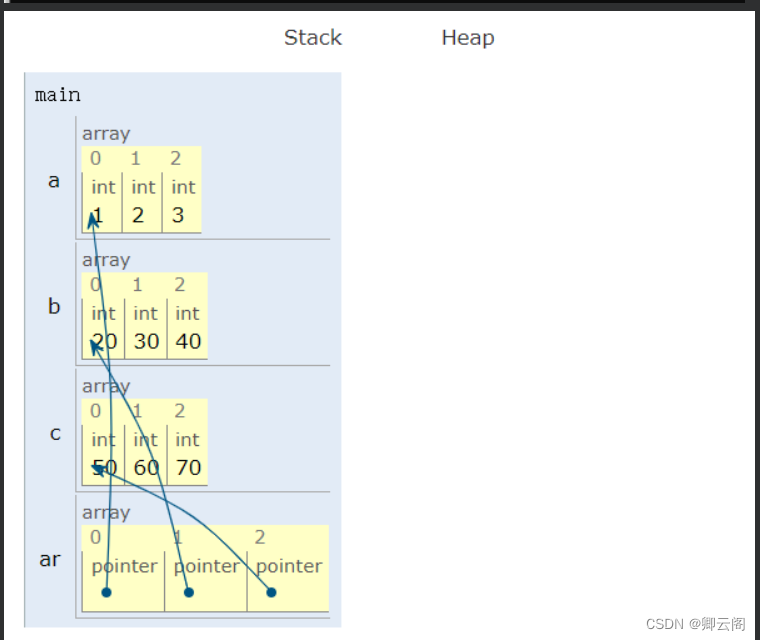Click the arrowhead pointing at array b

(x=94, y=346)
